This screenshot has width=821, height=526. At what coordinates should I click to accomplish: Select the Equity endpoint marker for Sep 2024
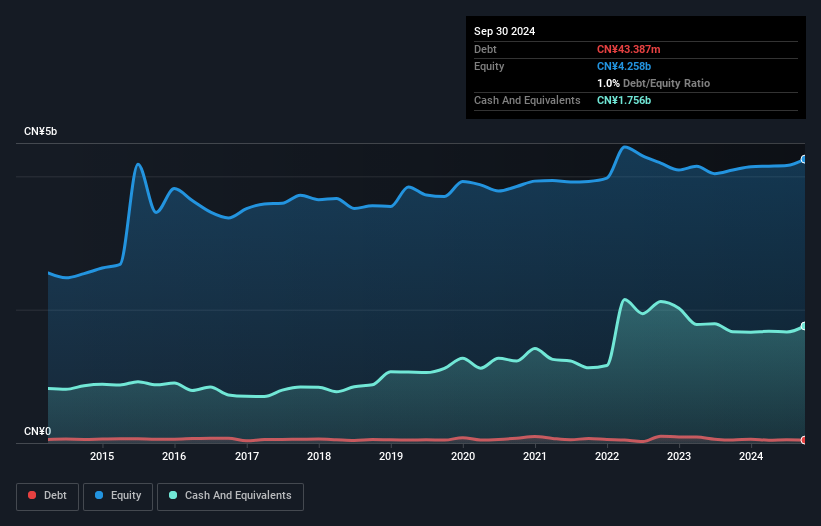(x=804, y=159)
